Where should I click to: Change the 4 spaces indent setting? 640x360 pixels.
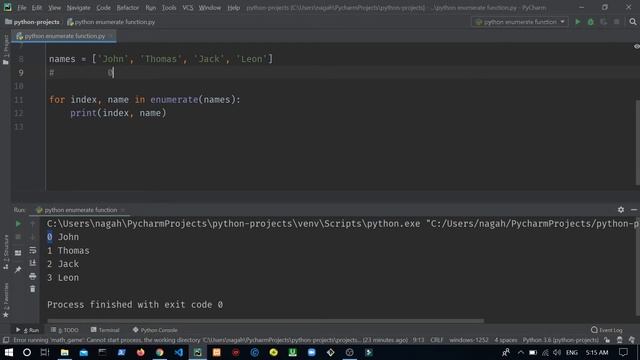(506, 340)
